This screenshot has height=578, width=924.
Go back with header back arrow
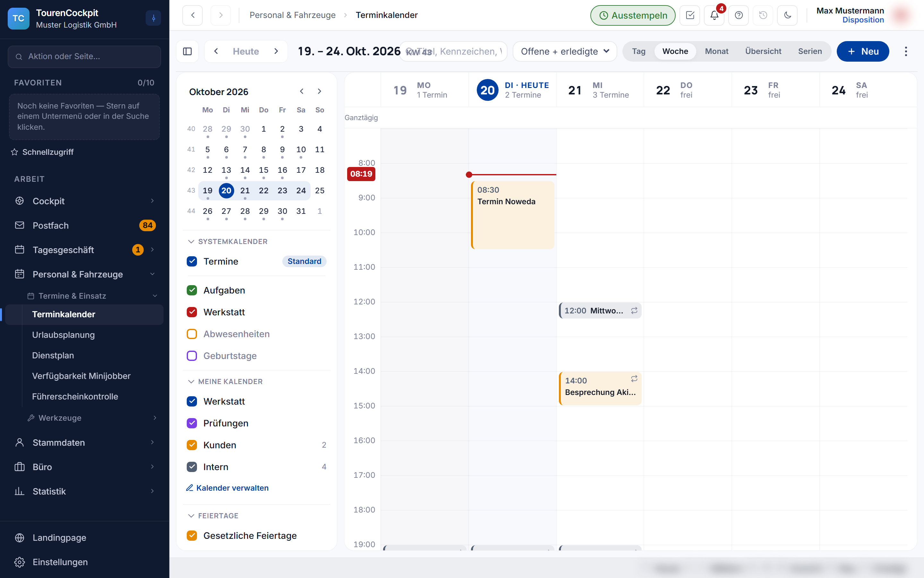click(x=193, y=15)
